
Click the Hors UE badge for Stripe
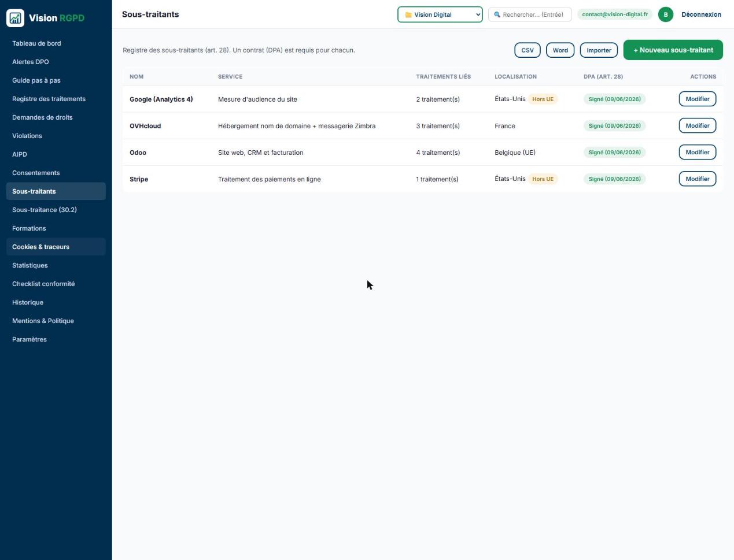pyautogui.click(x=543, y=179)
